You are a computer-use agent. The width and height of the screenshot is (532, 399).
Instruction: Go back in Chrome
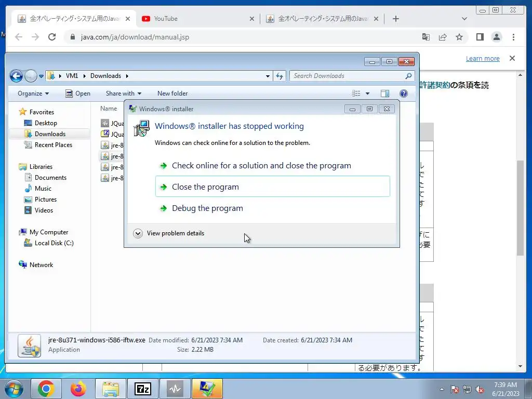[19, 37]
